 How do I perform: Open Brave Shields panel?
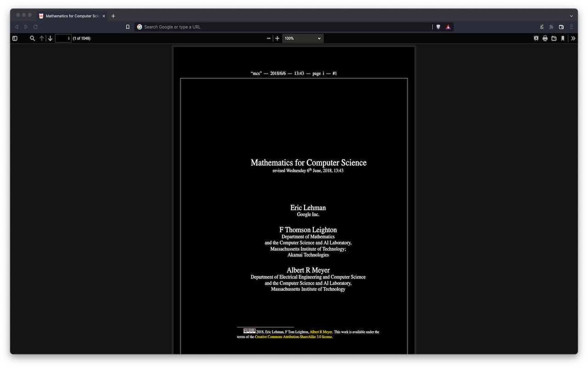pyautogui.click(x=438, y=27)
